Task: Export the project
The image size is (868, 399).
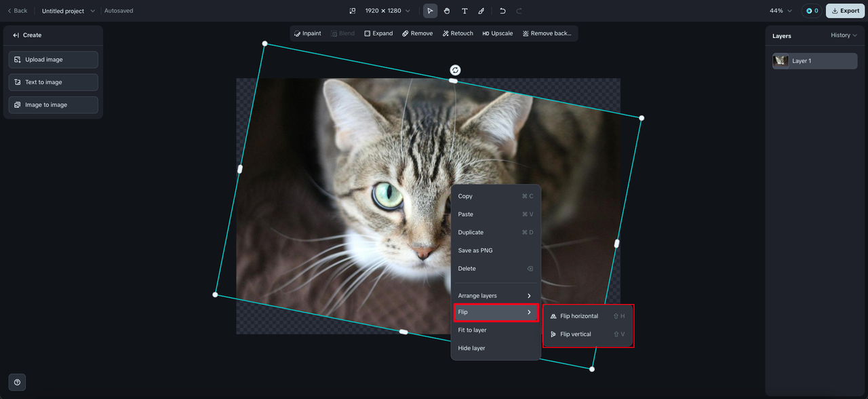Action: (x=845, y=11)
